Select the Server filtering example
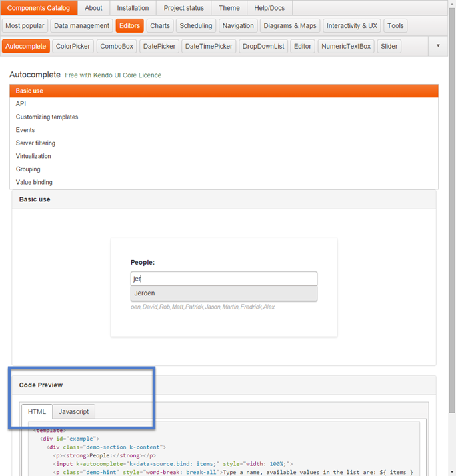The width and height of the screenshot is (456, 476). tap(35, 143)
